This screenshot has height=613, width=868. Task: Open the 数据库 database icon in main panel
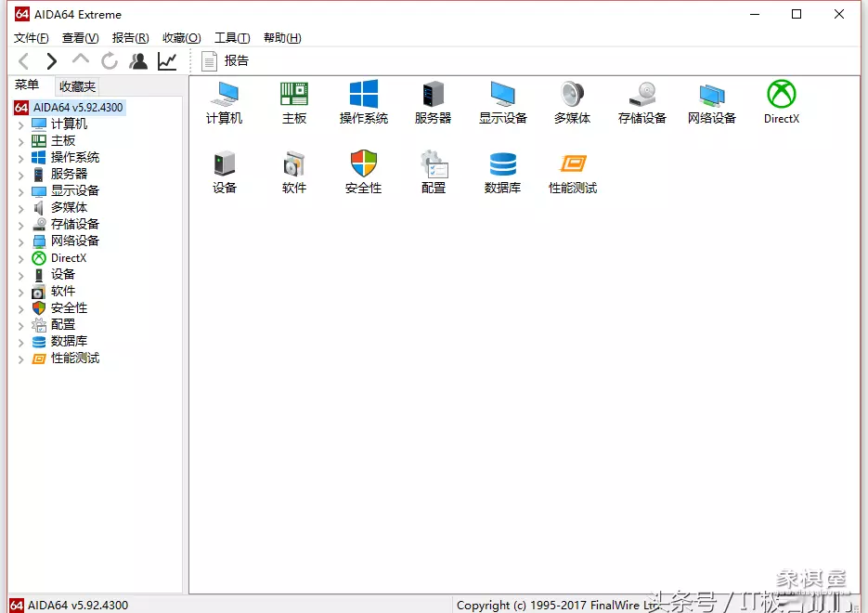point(502,172)
